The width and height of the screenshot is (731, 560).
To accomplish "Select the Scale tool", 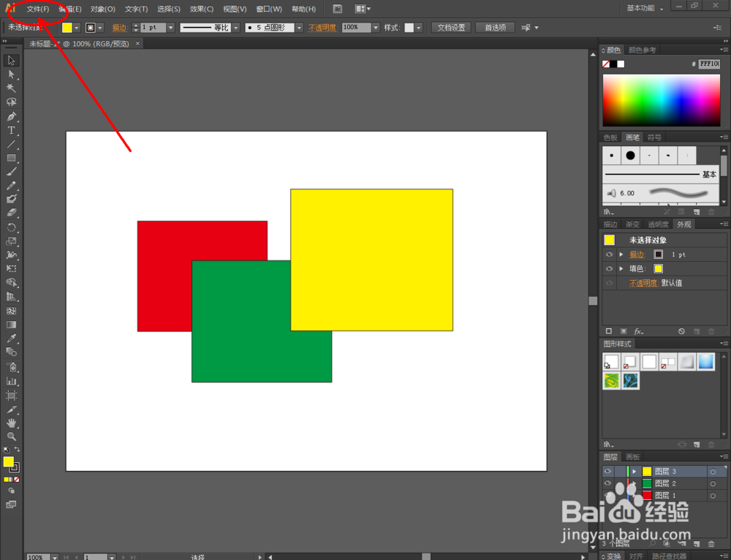I will (x=11, y=241).
